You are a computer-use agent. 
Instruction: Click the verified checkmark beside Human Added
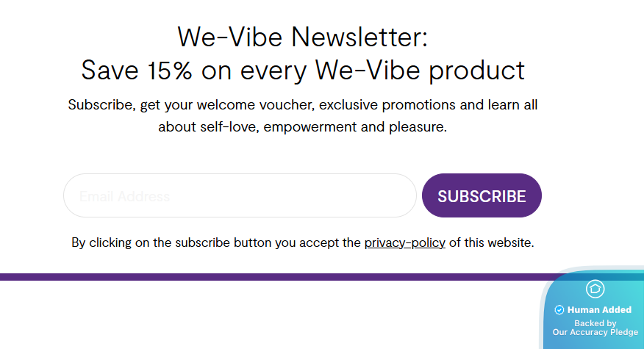pyautogui.click(x=559, y=310)
